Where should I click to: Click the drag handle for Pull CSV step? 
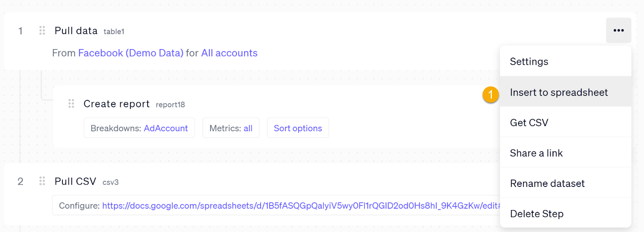tap(42, 181)
